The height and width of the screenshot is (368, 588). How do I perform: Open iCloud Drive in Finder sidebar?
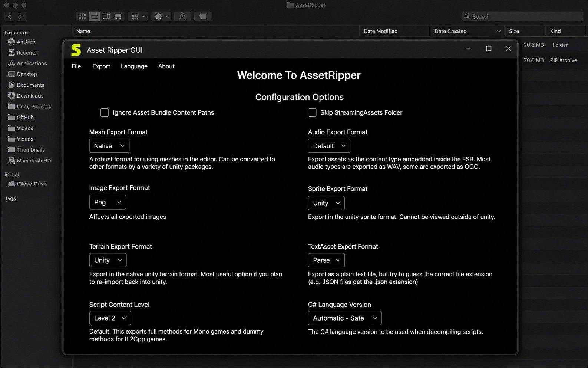pos(27,184)
